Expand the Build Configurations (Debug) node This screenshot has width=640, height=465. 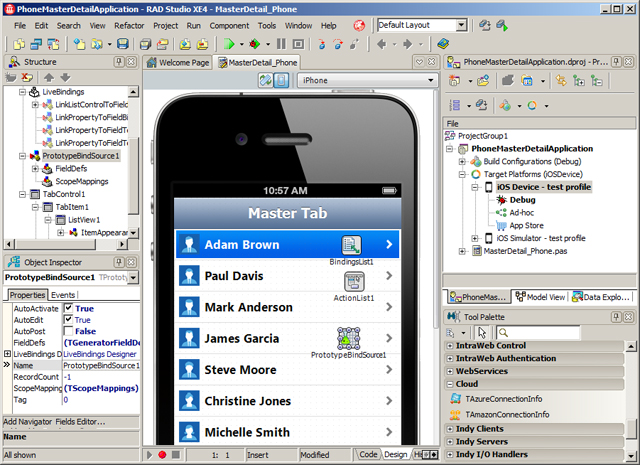(462, 162)
